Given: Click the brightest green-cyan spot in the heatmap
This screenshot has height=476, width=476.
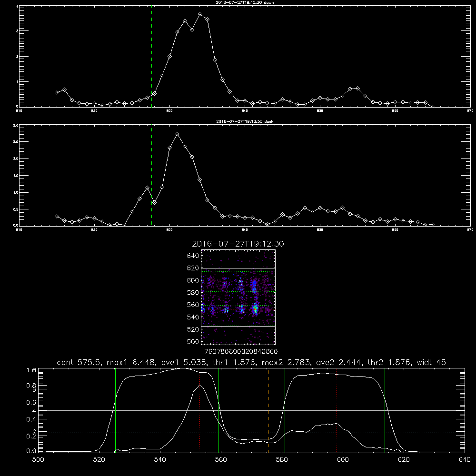Looking at the screenshot, I should tap(255, 309).
